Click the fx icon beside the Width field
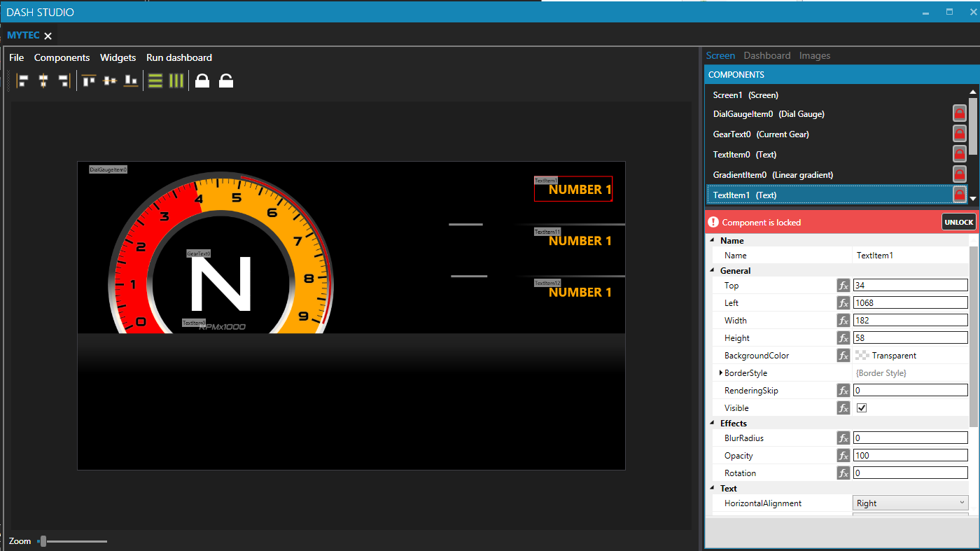The width and height of the screenshot is (980, 551). coord(843,321)
